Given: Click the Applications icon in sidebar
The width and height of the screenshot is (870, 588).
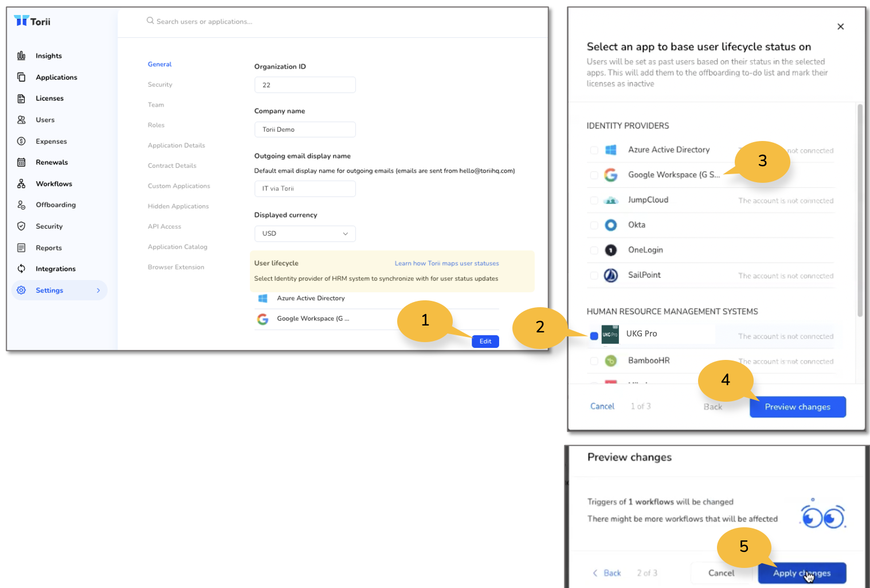Looking at the screenshot, I should click(x=21, y=77).
